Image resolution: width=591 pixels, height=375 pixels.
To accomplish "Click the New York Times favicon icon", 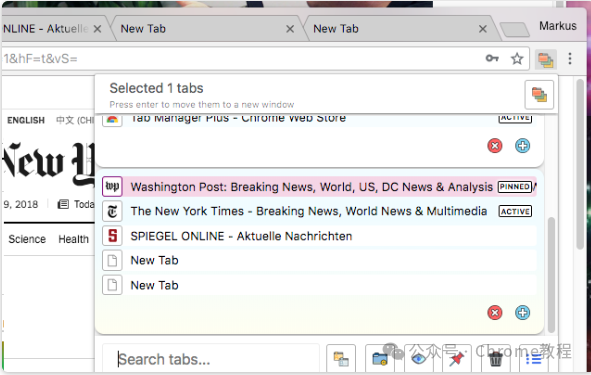I will [112, 211].
